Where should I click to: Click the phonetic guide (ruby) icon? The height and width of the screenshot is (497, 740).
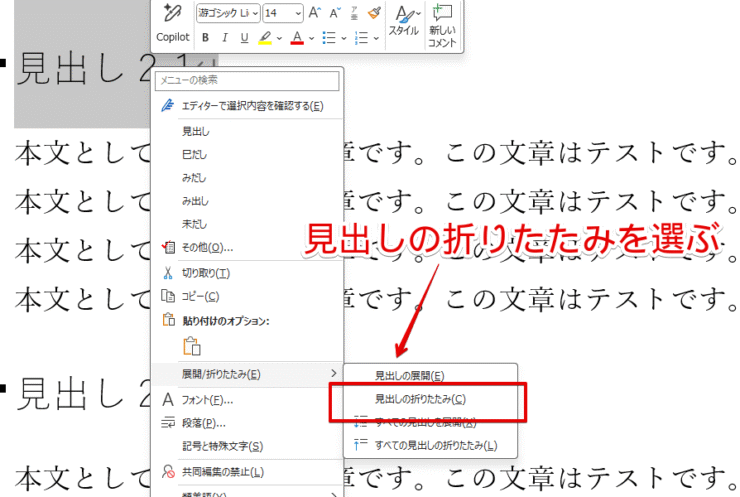click(x=354, y=13)
